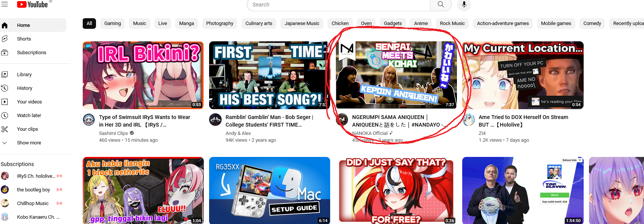This screenshot has width=644, height=224.
Task: Select the Anime filter chip
Action: 421,23
